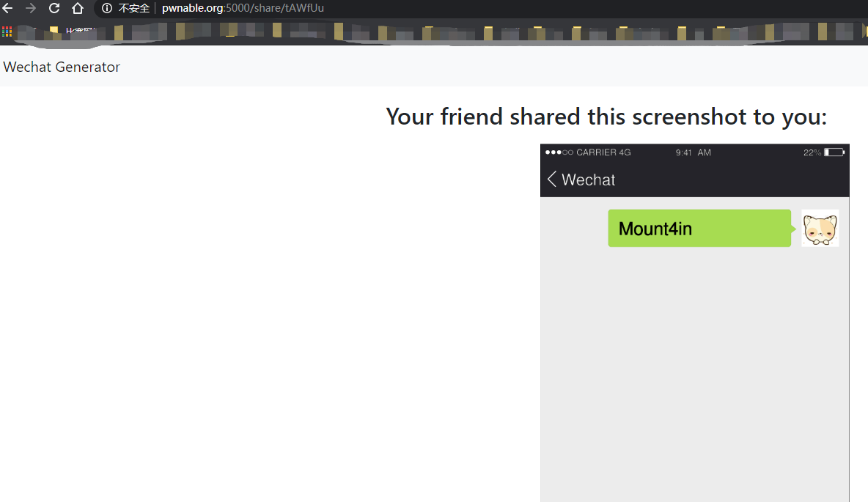Click the battery icon in phone status bar
The image size is (868, 502).
(834, 152)
